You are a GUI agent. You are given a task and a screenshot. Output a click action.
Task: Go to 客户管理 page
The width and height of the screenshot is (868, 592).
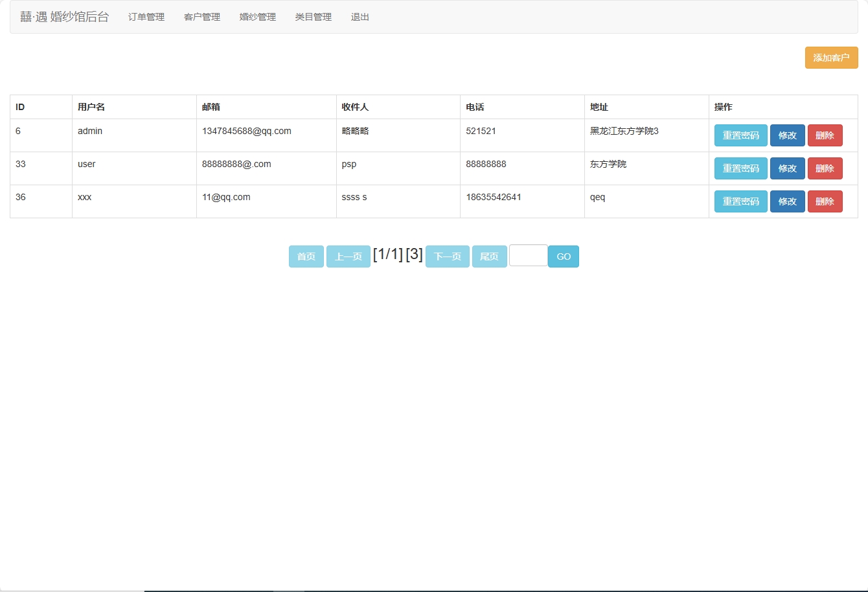point(202,17)
